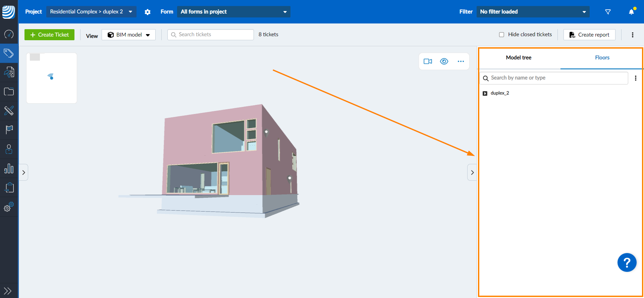
Task: Click the Create report button
Action: [x=589, y=35]
